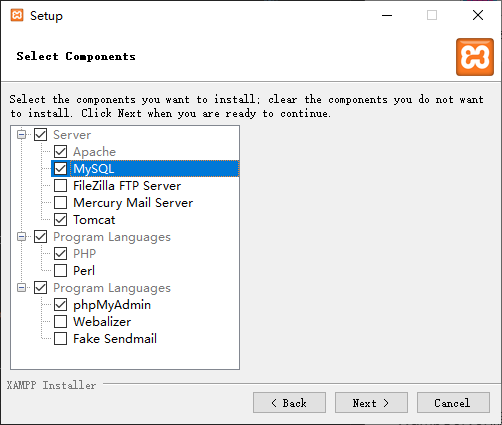Return with the Back button
Viewport: 502px width, 425px height.
point(289,403)
